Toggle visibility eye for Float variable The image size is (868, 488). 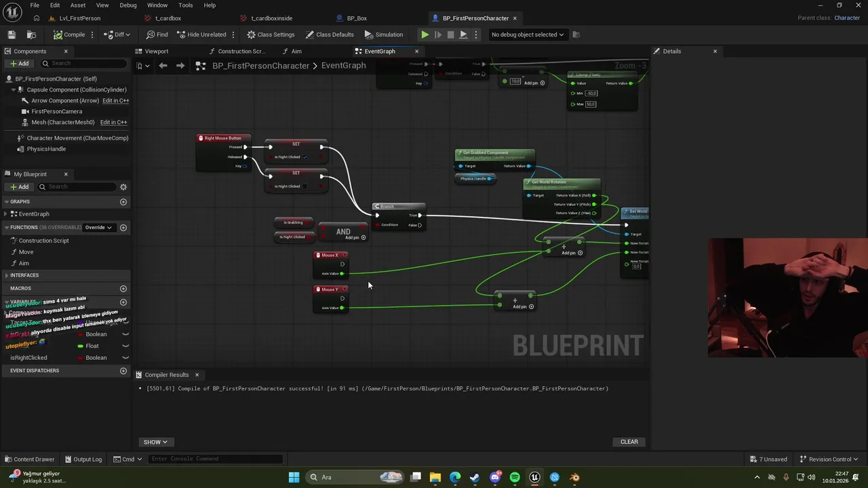125,346
